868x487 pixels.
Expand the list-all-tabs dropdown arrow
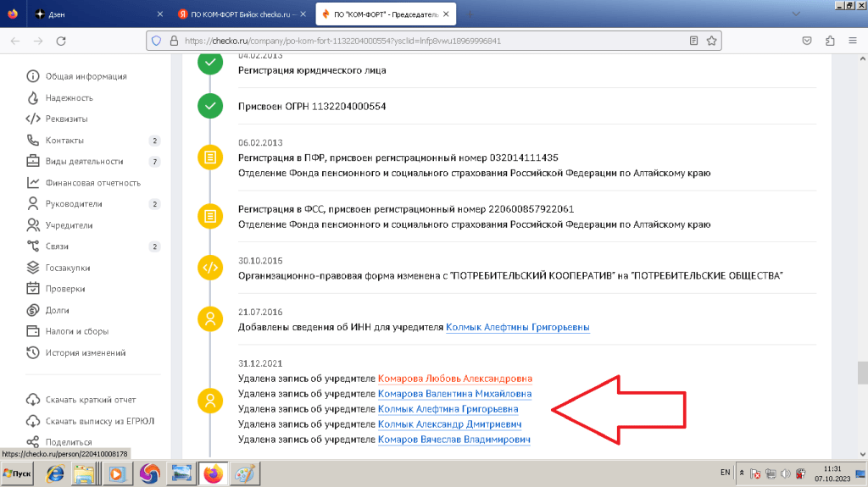[795, 14]
